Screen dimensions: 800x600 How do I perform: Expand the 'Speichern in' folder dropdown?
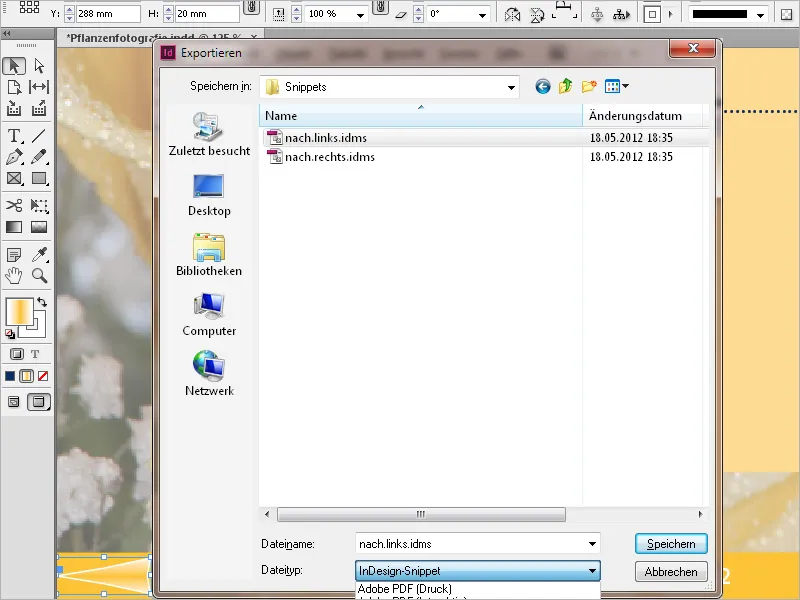click(x=511, y=87)
